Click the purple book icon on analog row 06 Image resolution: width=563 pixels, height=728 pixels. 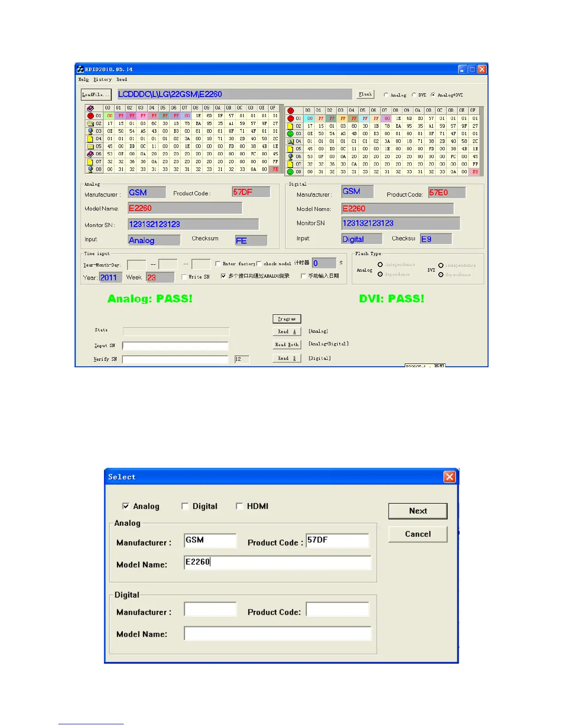90,154
